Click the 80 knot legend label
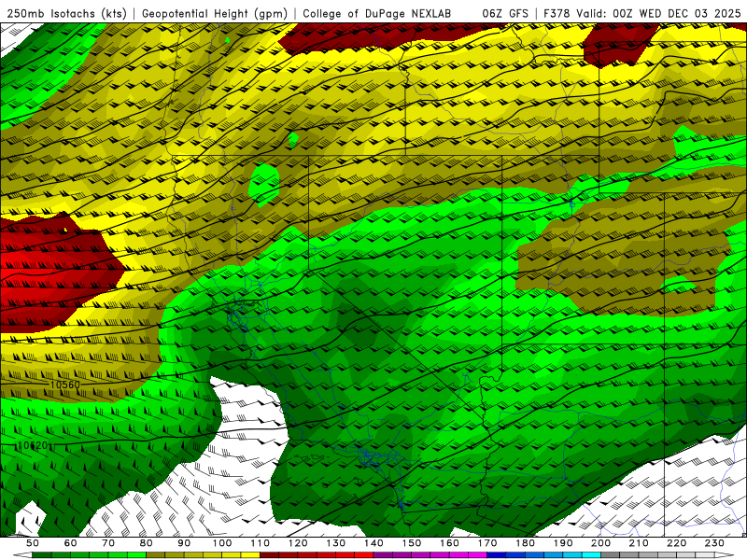The height and width of the screenshot is (560, 747). (x=147, y=543)
